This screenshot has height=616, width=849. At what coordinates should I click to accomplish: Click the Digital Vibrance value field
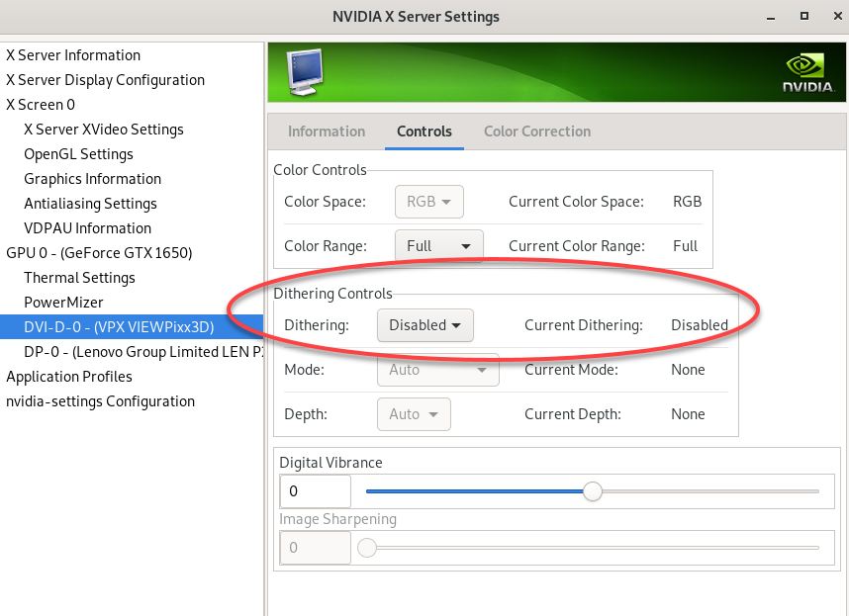[x=315, y=491]
